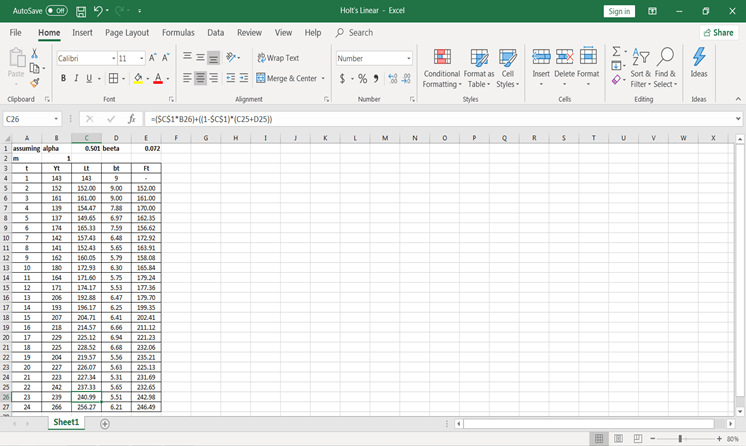
Task: Toggle Bold formatting
Action: point(63,79)
